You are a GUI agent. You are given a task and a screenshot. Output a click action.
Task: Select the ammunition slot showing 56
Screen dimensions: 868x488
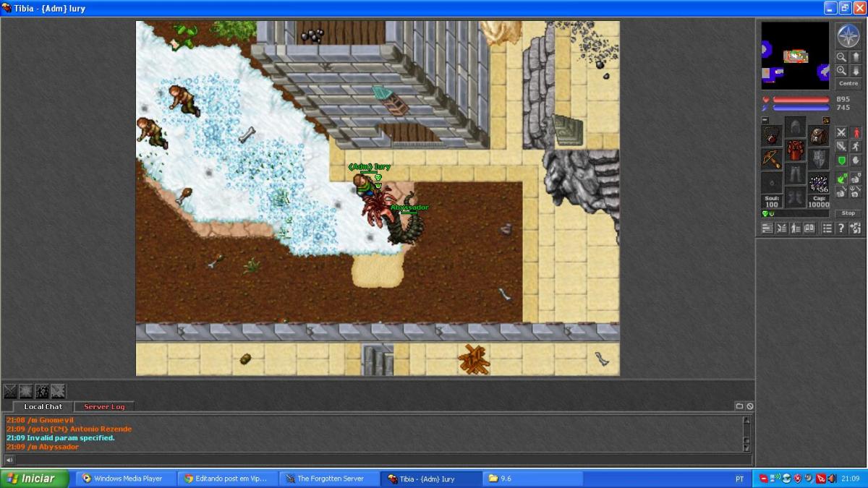[819, 183]
